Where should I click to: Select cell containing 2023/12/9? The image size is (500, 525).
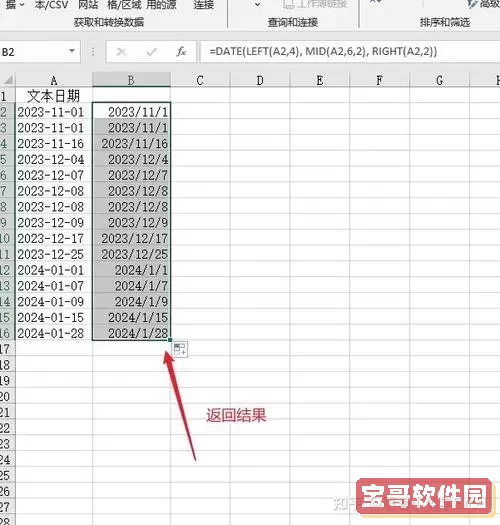(132, 223)
